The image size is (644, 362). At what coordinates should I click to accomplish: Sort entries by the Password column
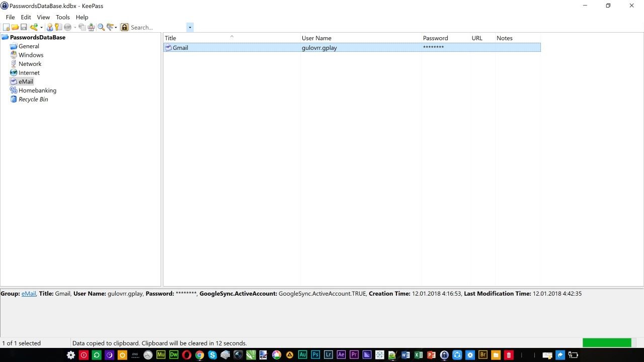point(446,38)
